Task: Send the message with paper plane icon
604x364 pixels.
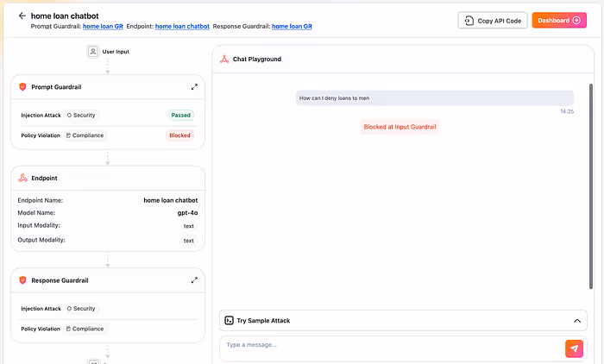Action: [x=574, y=348]
